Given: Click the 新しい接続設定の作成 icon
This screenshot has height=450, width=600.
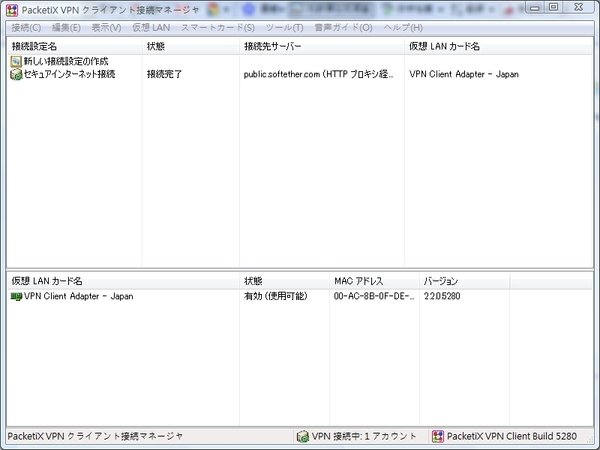Looking at the screenshot, I should [x=16, y=61].
